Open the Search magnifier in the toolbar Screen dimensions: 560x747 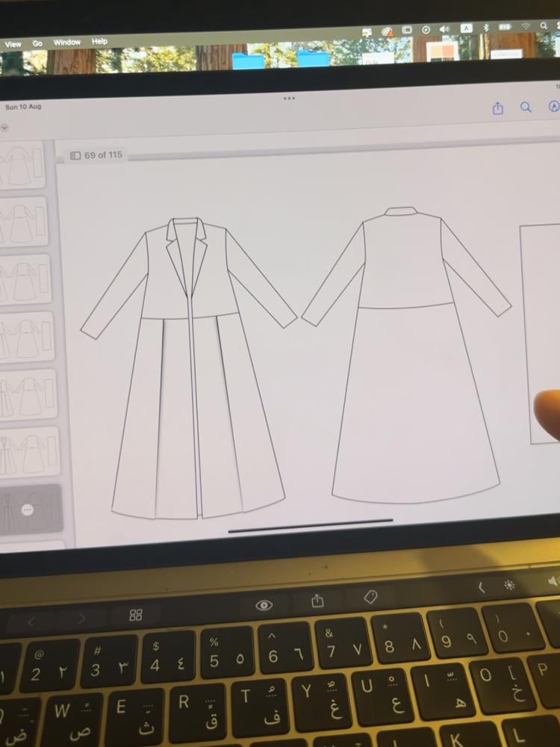[526, 108]
